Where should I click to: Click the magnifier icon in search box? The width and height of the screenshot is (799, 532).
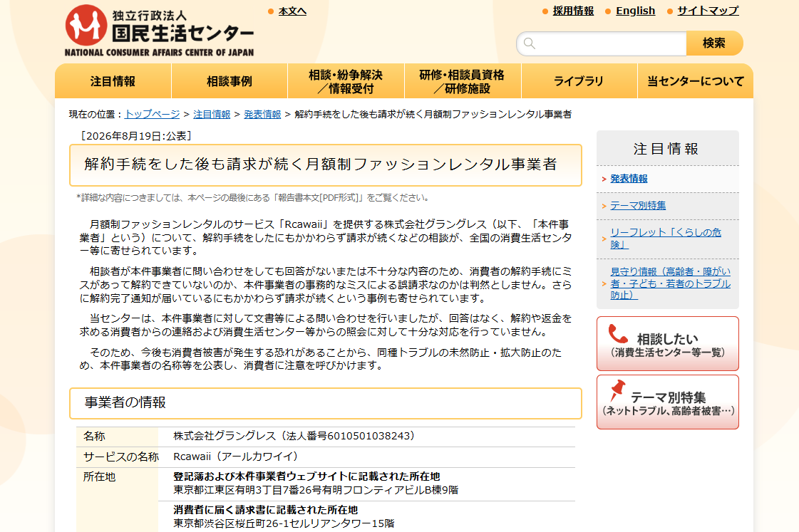coord(530,43)
